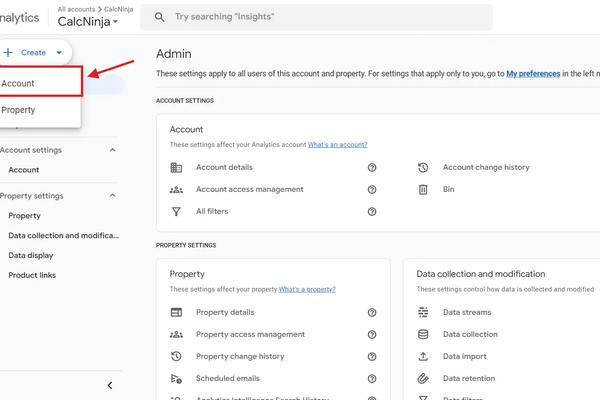This screenshot has width=600, height=400.
Task: Click the All filters funnel icon
Action: (176, 211)
